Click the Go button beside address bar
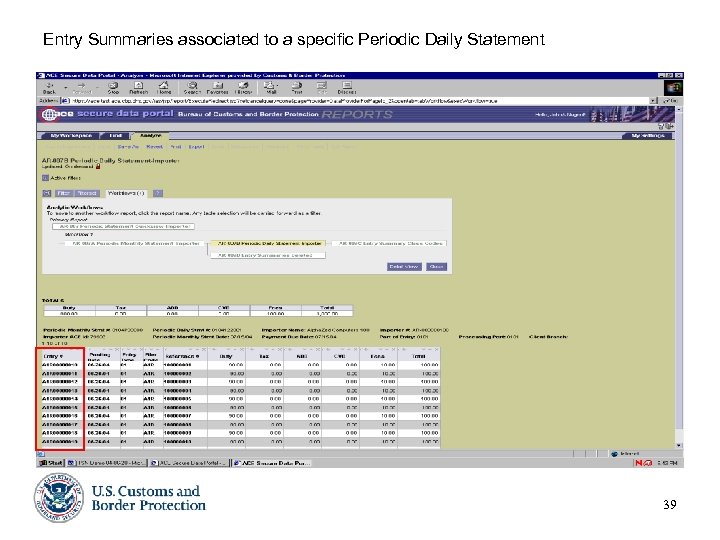The width and height of the screenshot is (720, 540). pyautogui.click(x=669, y=101)
